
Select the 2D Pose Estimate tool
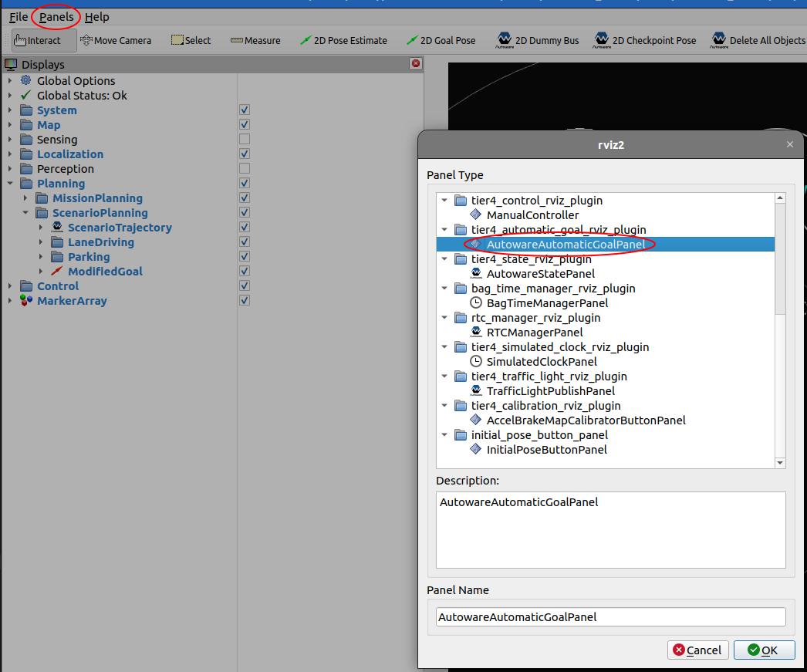click(343, 39)
